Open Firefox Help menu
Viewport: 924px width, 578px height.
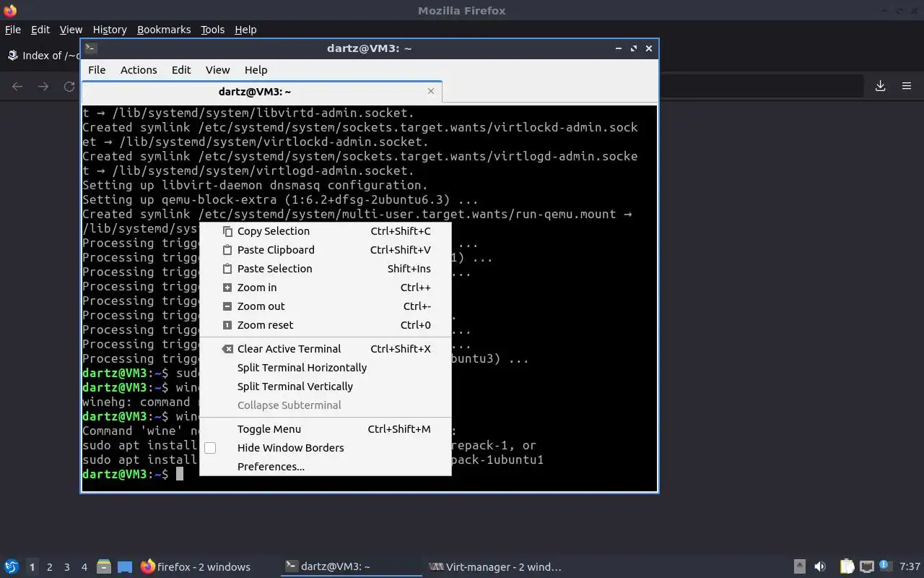(245, 30)
